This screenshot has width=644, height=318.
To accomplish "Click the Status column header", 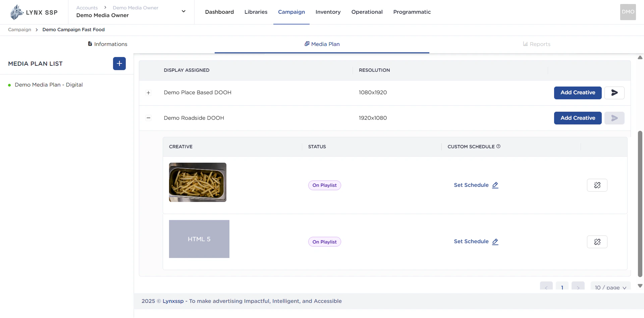I will tap(317, 147).
